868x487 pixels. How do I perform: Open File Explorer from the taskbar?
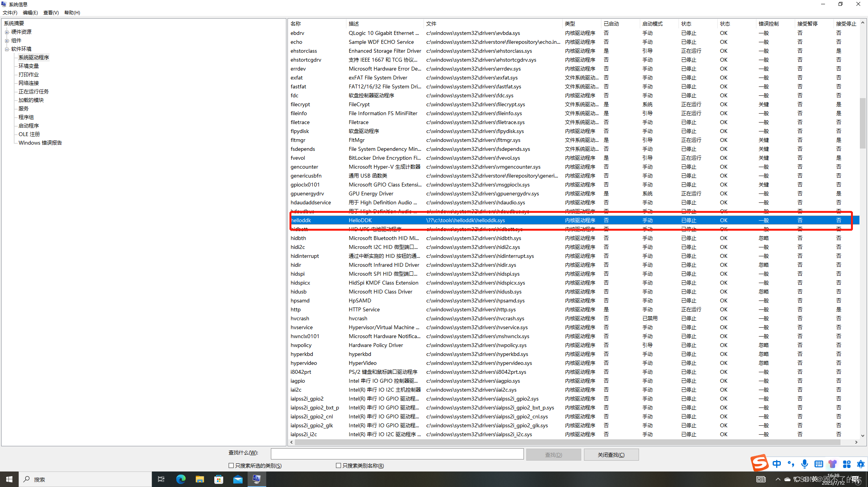200,479
